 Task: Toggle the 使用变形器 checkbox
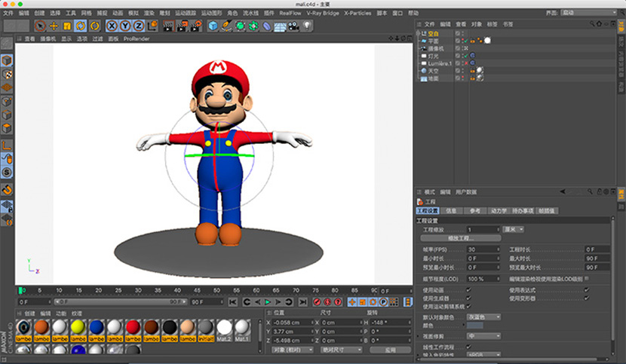coord(587,298)
